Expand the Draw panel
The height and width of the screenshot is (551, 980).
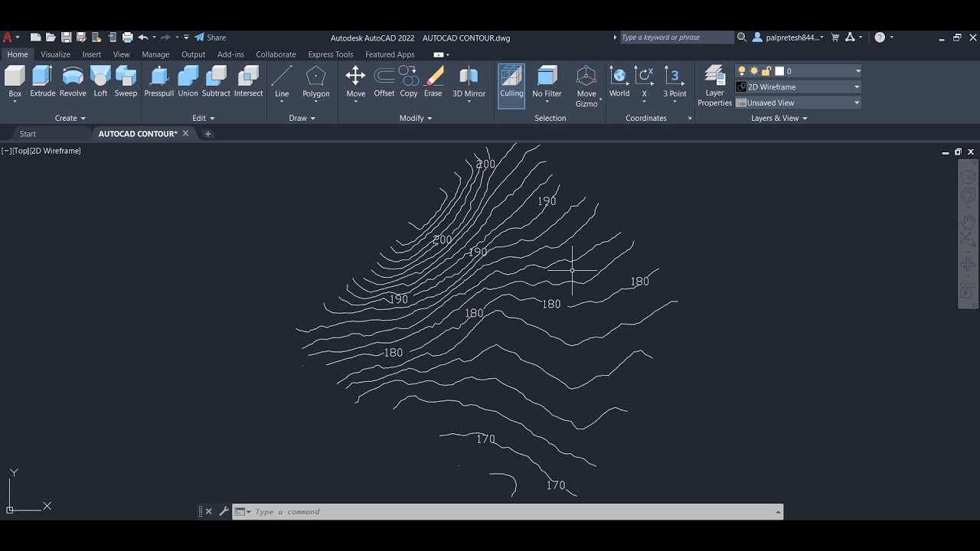tap(302, 118)
